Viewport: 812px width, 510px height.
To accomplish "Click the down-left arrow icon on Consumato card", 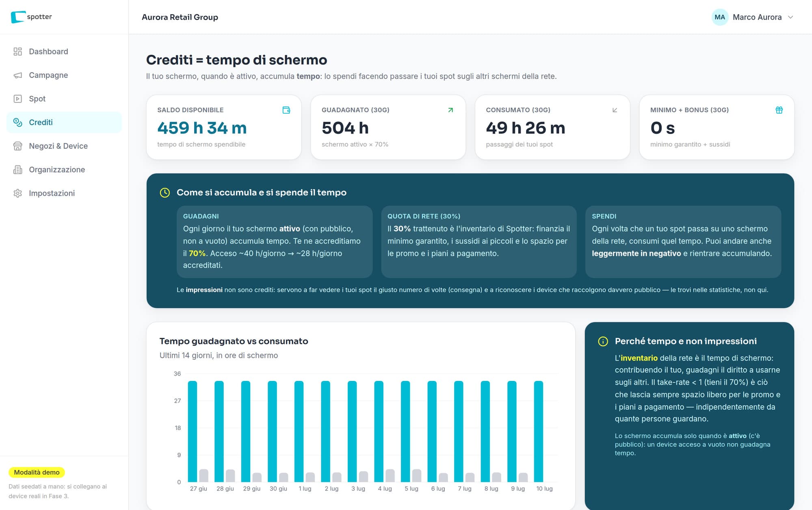I will click(x=615, y=110).
